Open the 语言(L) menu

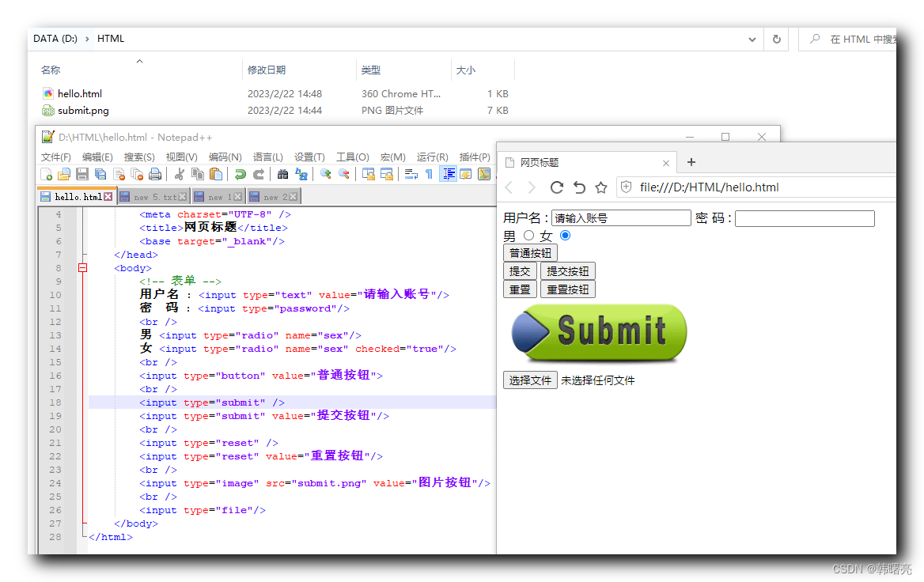coord(268,157)
